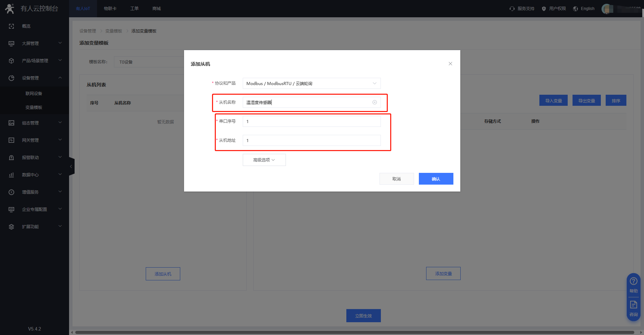Click the clear icon in 从机名称 field
Viewport: 644px width, 335px height.
pyautogui.click(x=374, y=102)
